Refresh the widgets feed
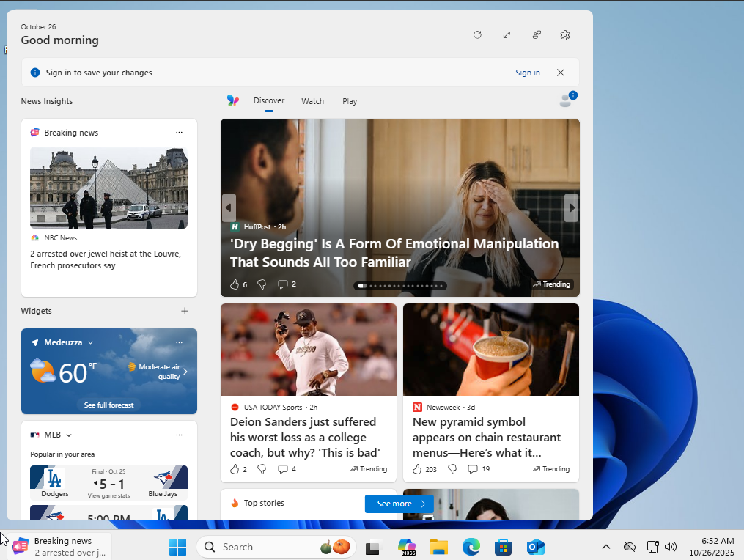This screenshot has height=560, width=744. pos(477,35)
